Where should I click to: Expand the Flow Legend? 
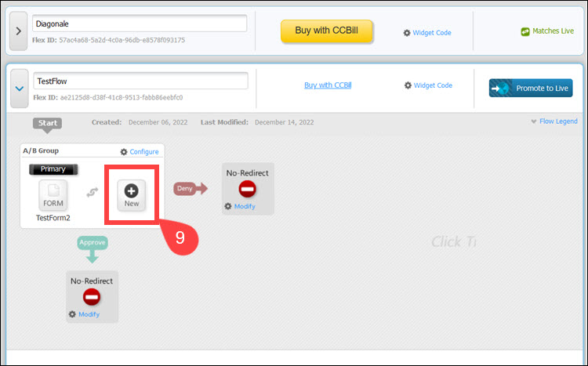pyautogui.click(x=558, y=121)
